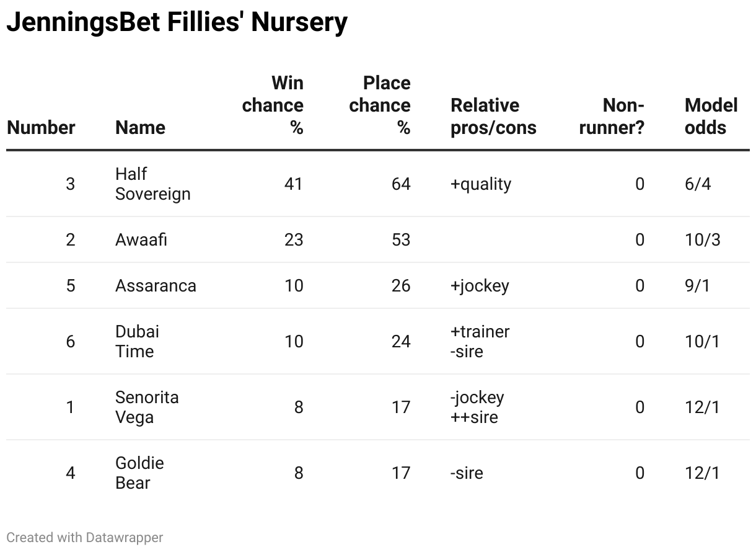
Task: Click the JenningsBet Fillies' Nursery title
Action: 177,23
